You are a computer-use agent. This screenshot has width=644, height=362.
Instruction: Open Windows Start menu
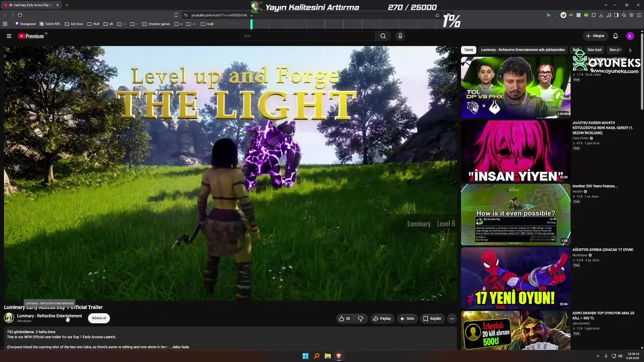point(305,356)
